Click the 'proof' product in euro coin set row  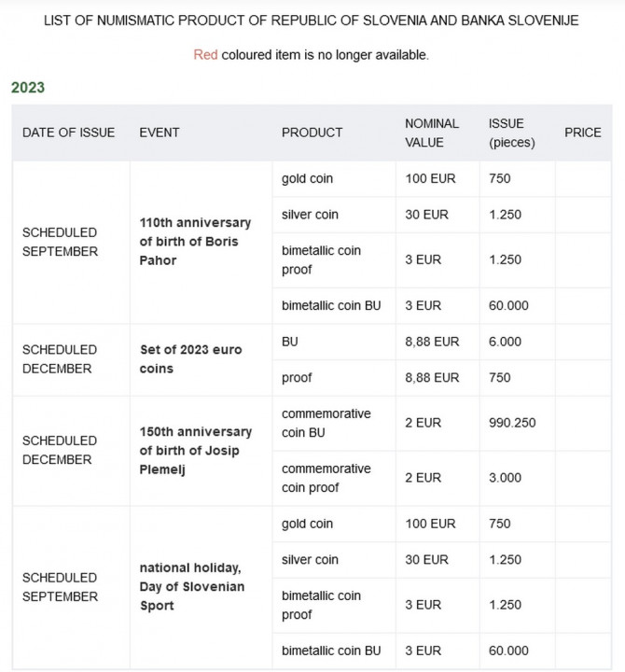click(x=297, y=378)
